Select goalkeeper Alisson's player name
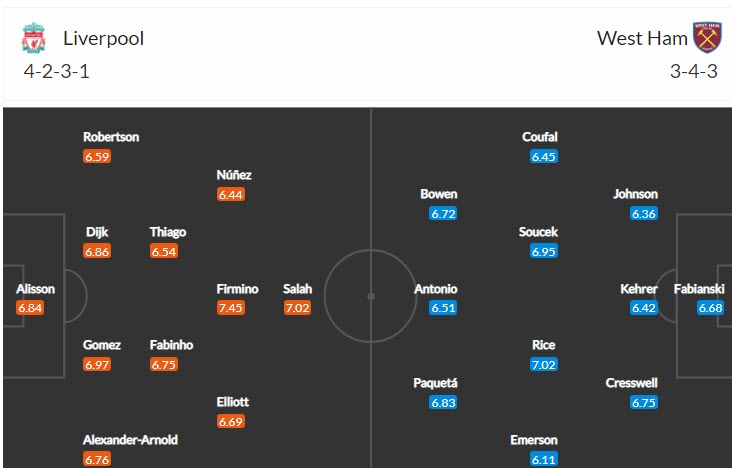This screenshot has width=732, height=468. tap(36, 289)
